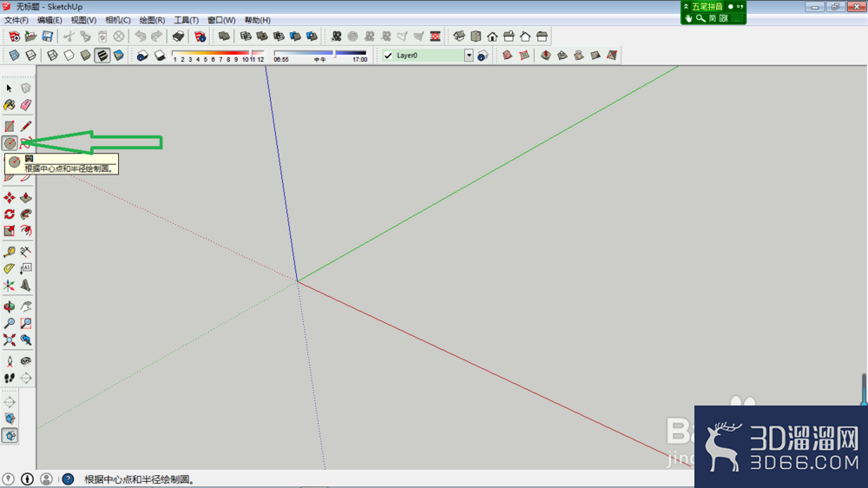The height and width of the screenshot is (488, 868).
Task: Cut selection with scissors icon
Action: (x=69, y=36)
